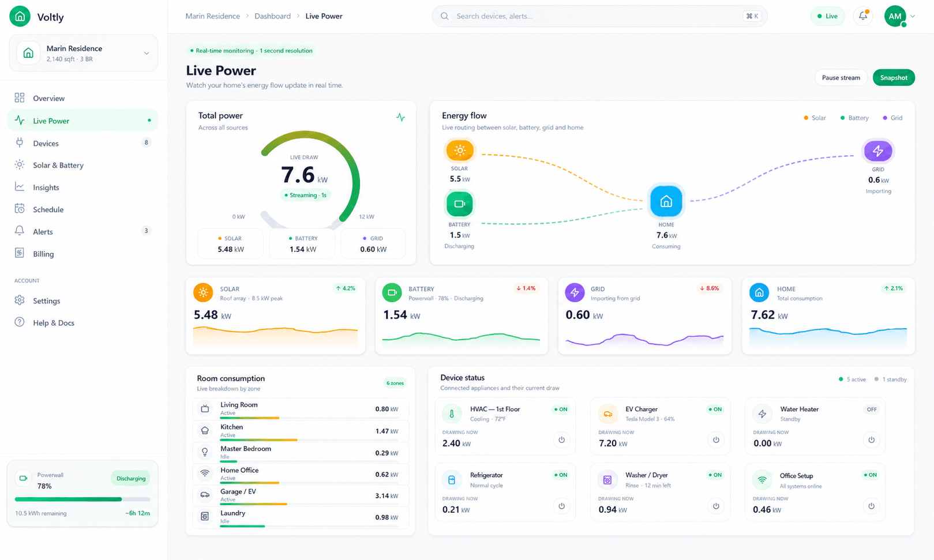Toggle power for HVAC — 1st Floor
This screenshot has height=560, width=934.
click(x=561, y=440)
